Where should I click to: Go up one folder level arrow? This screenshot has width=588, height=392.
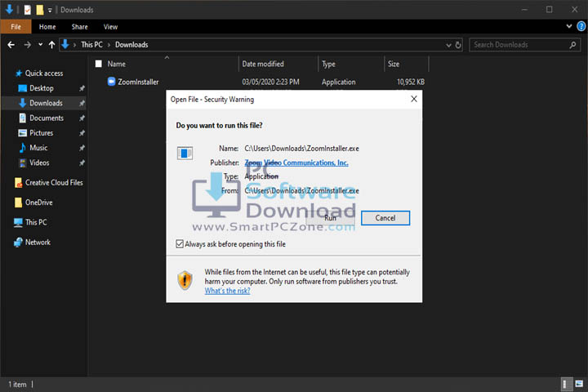[x=51, y=45]
